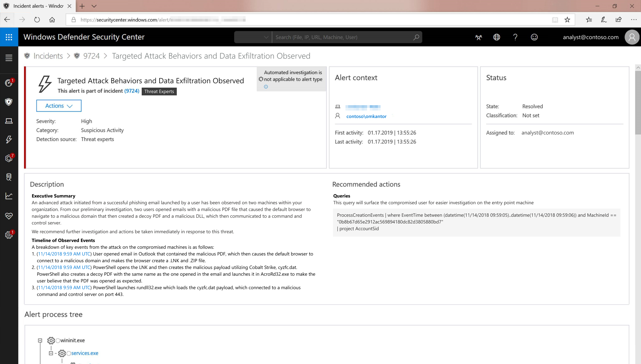Open the Machines list laptop icon
This screenshot has width=641, height=364.
click(x=9, y=121)
